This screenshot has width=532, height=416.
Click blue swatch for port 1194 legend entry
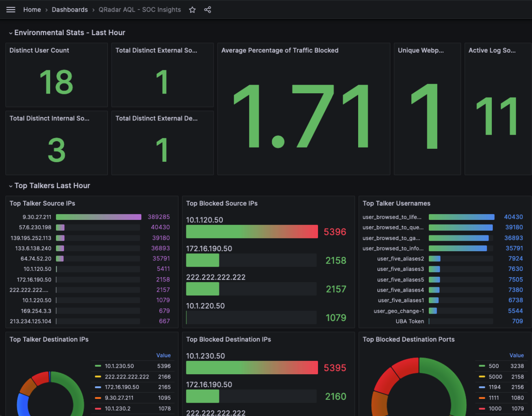tap(482, 387)
